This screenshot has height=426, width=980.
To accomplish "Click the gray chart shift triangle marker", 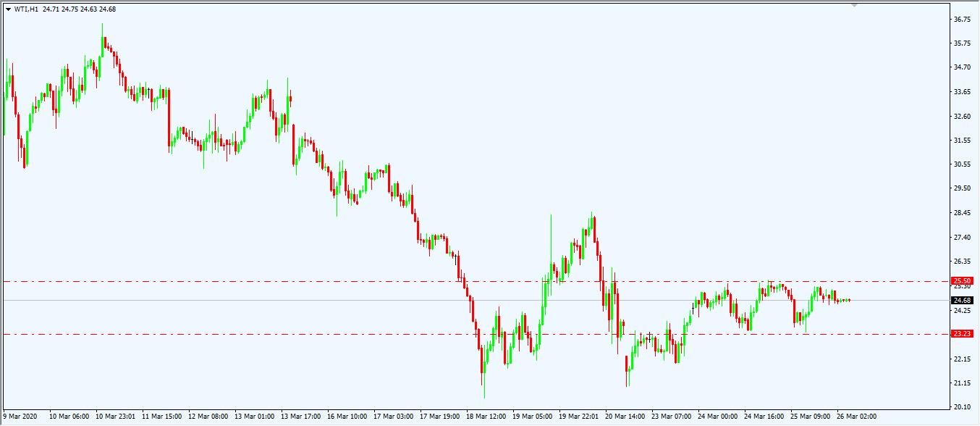I will [x=855, y=5].
